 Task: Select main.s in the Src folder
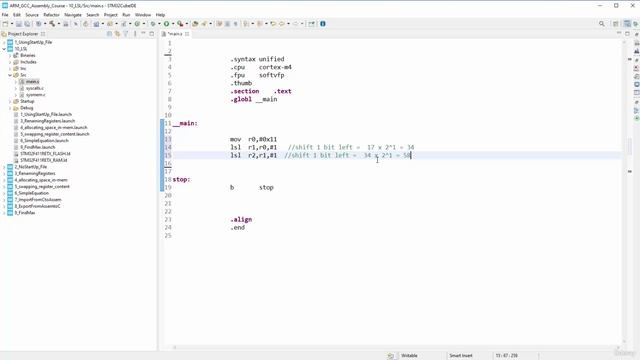coord(32,82)
